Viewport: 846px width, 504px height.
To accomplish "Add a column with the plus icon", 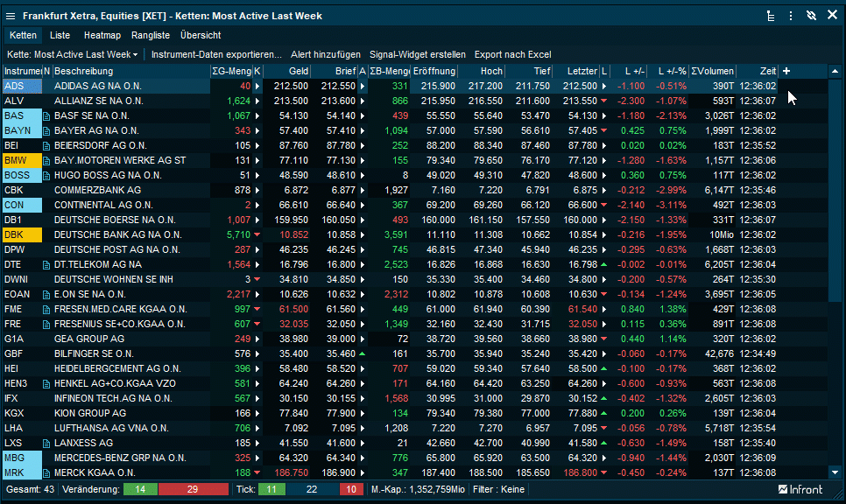I will point(786,71).
